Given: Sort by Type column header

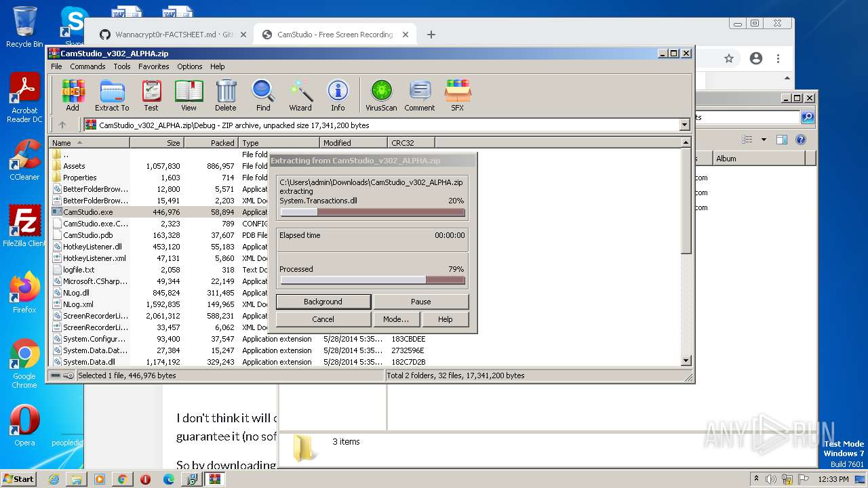Looking at the screenshot, I should coord(279,143).
